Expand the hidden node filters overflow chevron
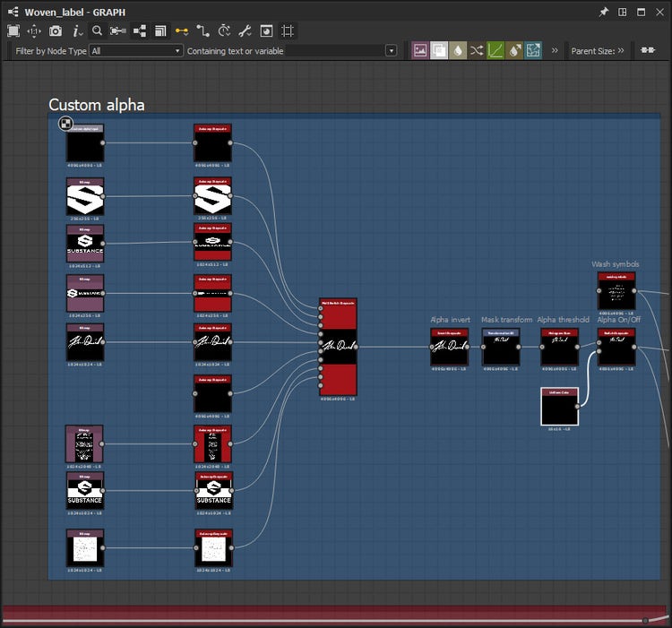672x628 pixels. [555, 51]
